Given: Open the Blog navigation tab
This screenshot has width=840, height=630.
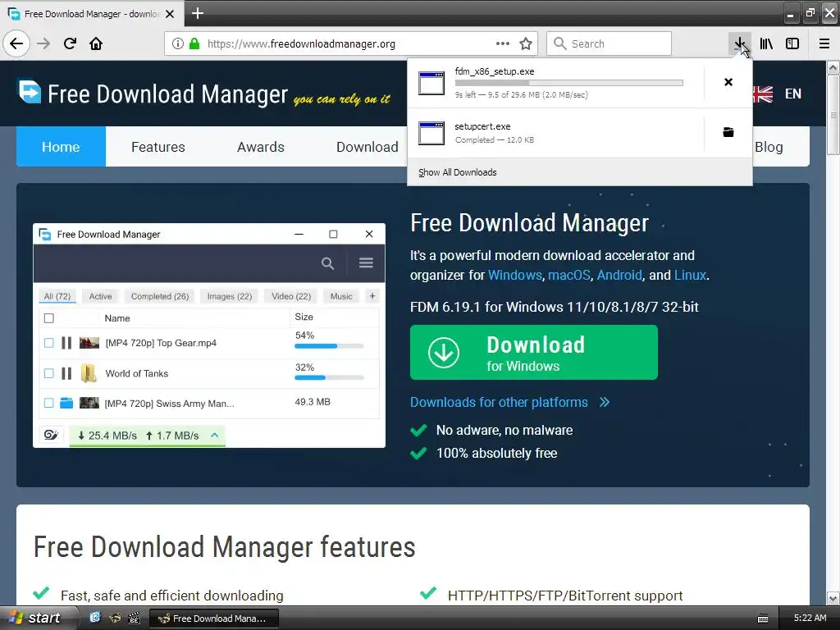Looking at the screenshot, I should (769, 147).
